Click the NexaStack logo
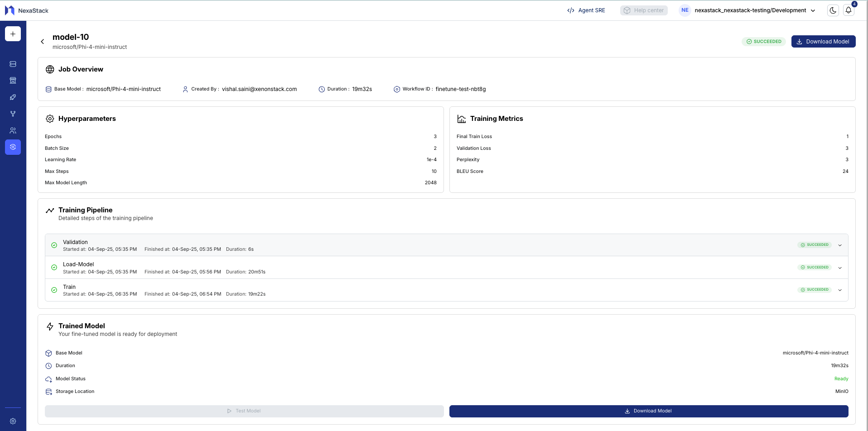Image resolution: width=868 pixels, height=431 pixels. [x=27, y=10]
